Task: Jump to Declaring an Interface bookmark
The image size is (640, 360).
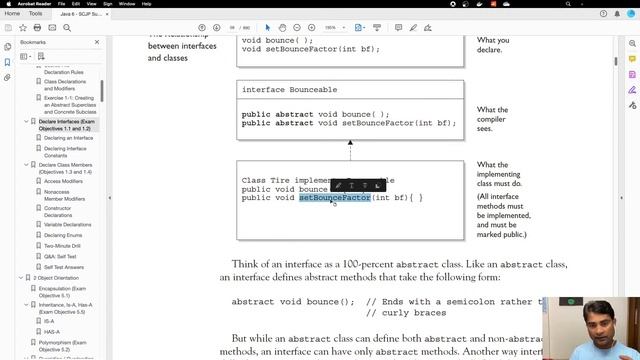Action: coord(69,138)
